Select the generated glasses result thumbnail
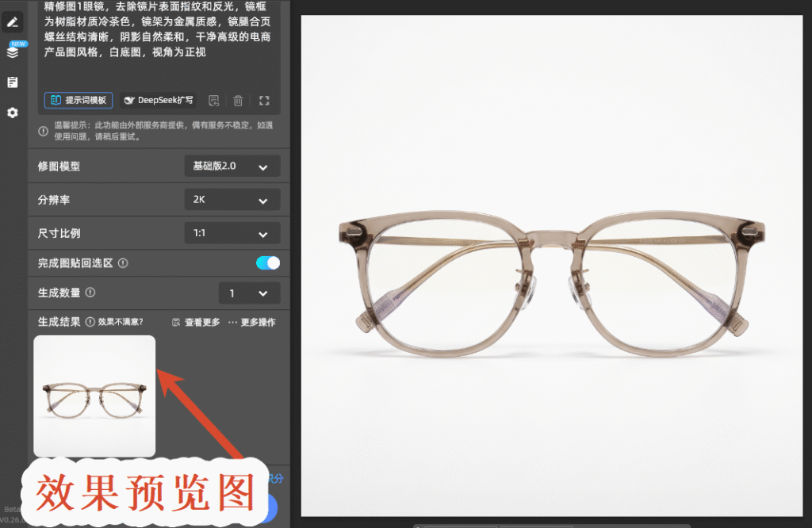 click(94, 396)
